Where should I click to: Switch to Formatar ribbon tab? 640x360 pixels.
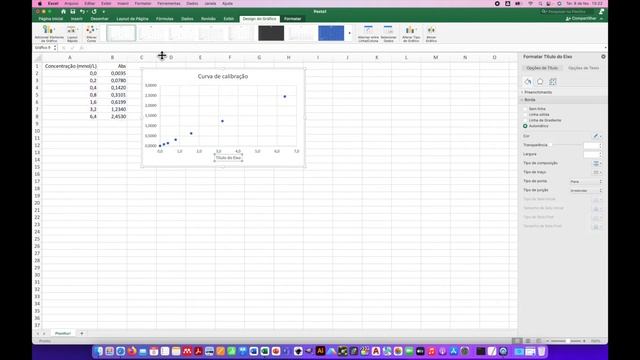point(292,19)
